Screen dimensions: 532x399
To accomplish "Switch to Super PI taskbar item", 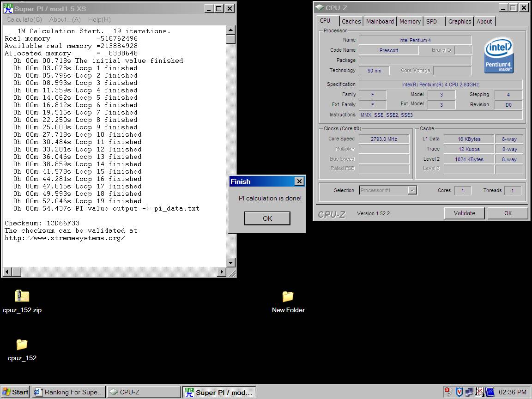I will (219, 392).
